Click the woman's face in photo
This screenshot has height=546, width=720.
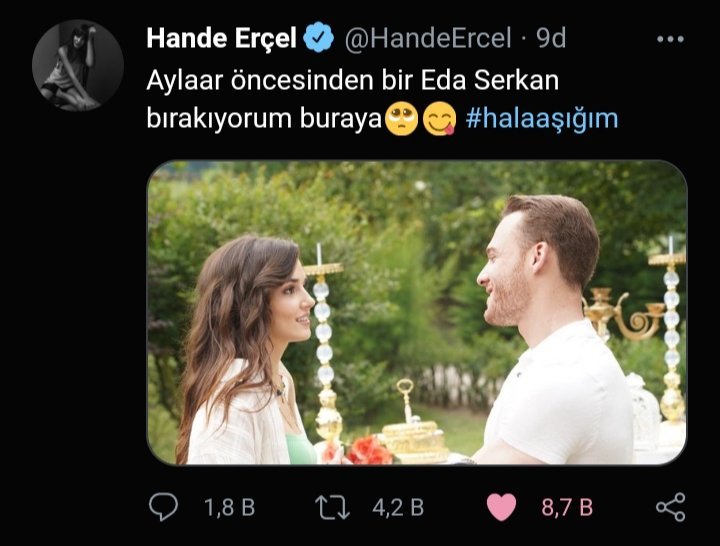(x=292, y=303)
